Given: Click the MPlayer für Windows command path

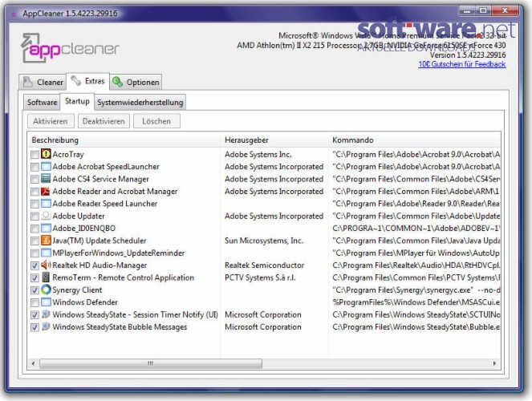Looking at the screenshot, I should [x=416, y=253].
